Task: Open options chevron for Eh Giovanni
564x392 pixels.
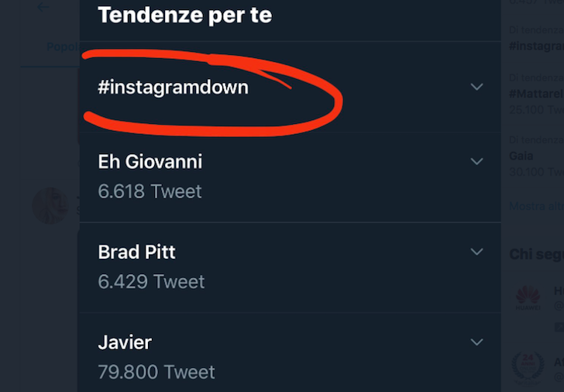Action: 476,161
